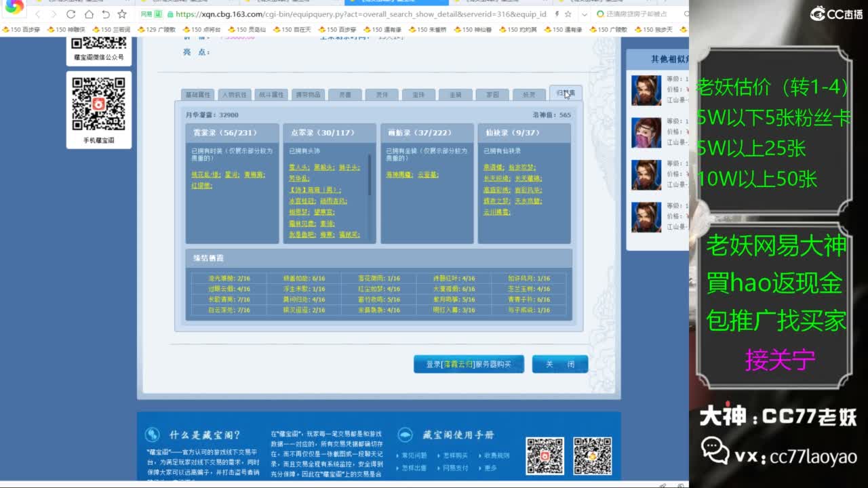The height and width of the screenshot is (488, 868).
Task: Click the 天水流碧 link in 仙袂录
Action: [x=528, y=201]
